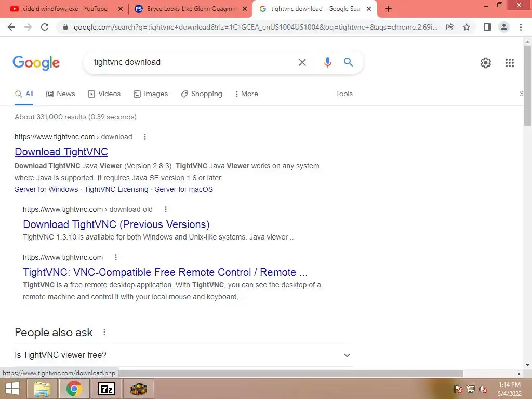
Task: Click the scroll right arrow
Action: pos(519,374)
